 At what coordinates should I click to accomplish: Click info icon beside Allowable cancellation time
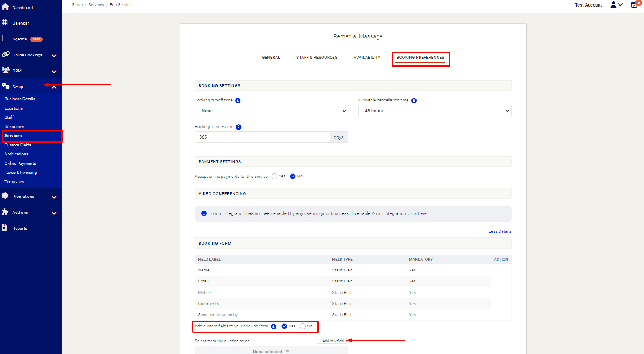pyautogui.click(x=414, y=101)
